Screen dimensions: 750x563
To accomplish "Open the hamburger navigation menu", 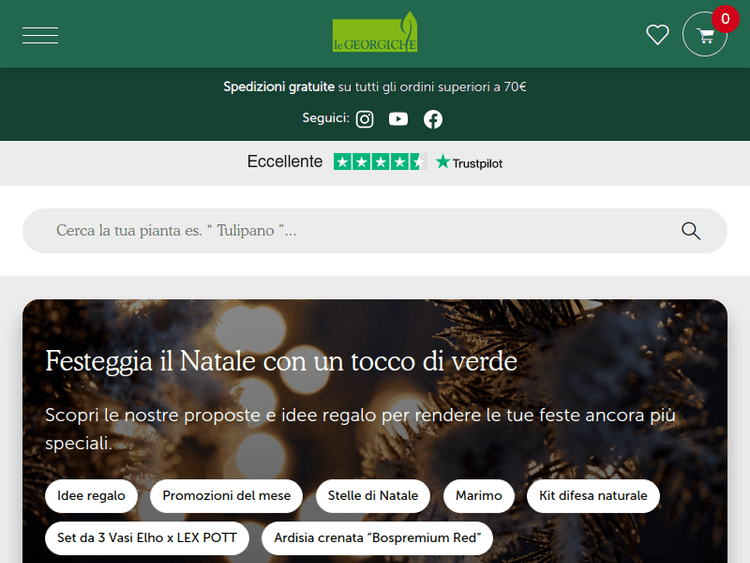I will pyautogui.click(x=40, y=35).
